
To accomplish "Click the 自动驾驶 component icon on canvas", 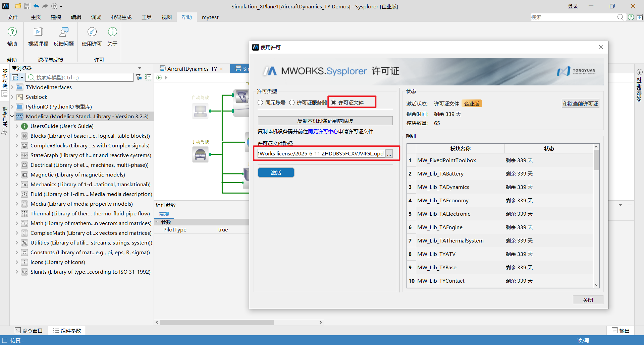I will pos(200,111).
